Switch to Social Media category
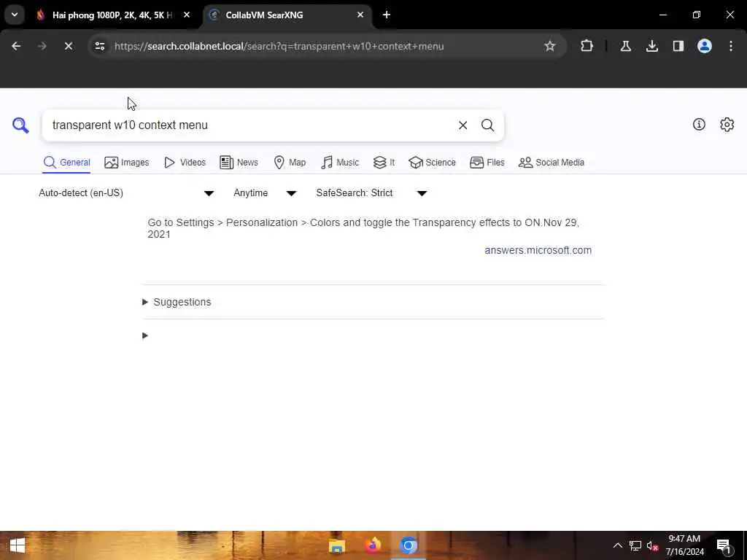 click(551, 163)
